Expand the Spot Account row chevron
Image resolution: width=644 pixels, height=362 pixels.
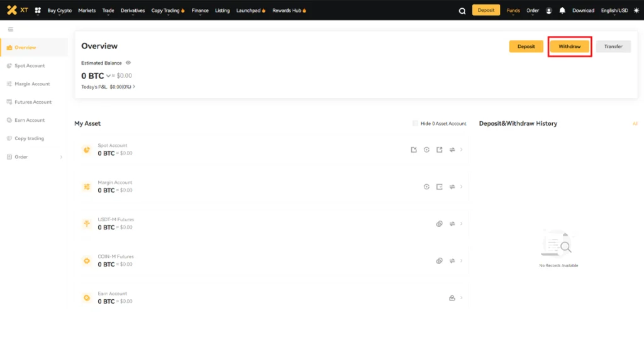[x=461, y=150]
